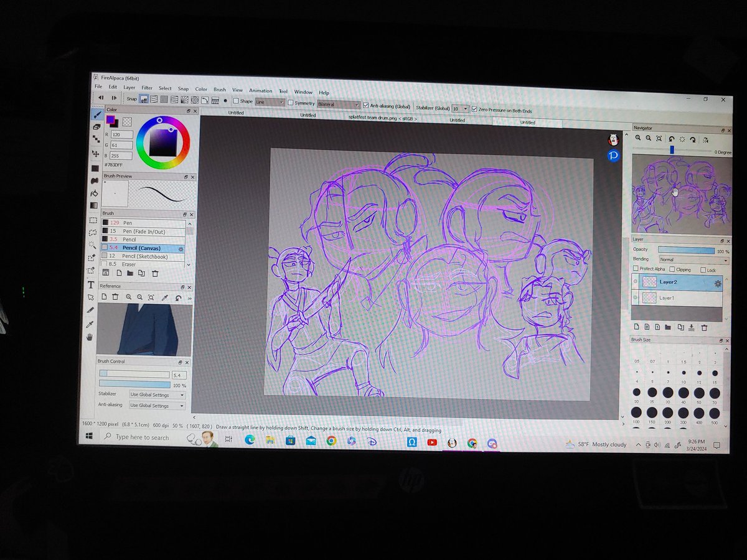Open the system tray hidden icons chevron
747x560 pixels.
point(638,445)
